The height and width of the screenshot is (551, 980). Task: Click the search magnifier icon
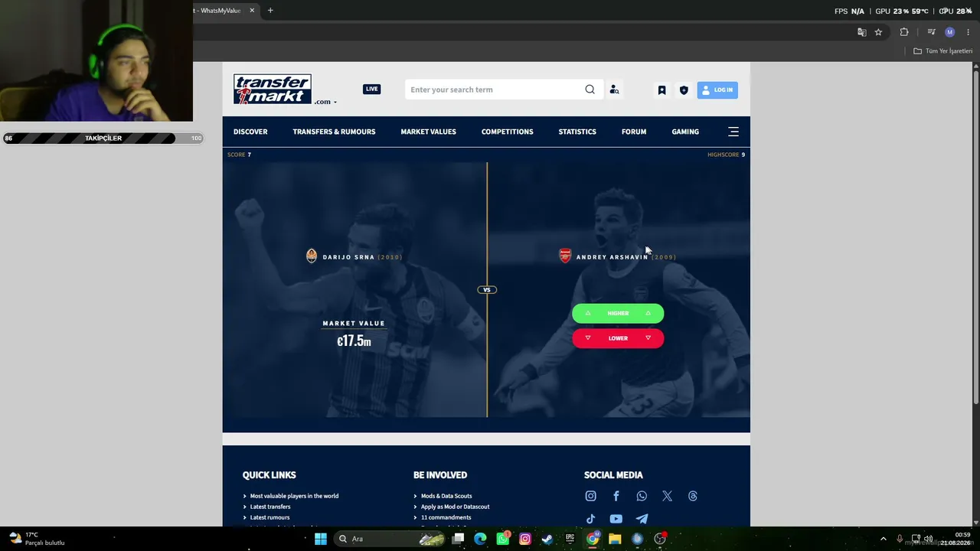tap(590, 90)
